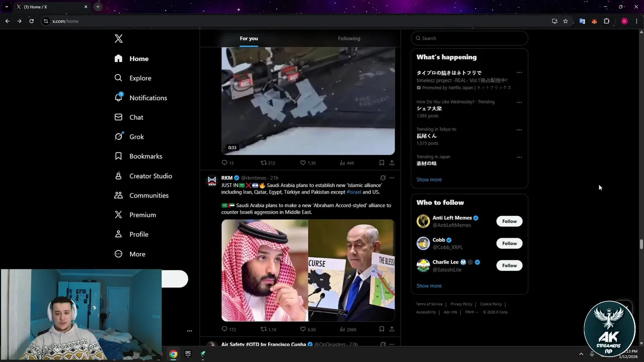The height and width of the screenshot is (362, 644).
Task: Follow Anti Left Memes
Action: [509, 221]
